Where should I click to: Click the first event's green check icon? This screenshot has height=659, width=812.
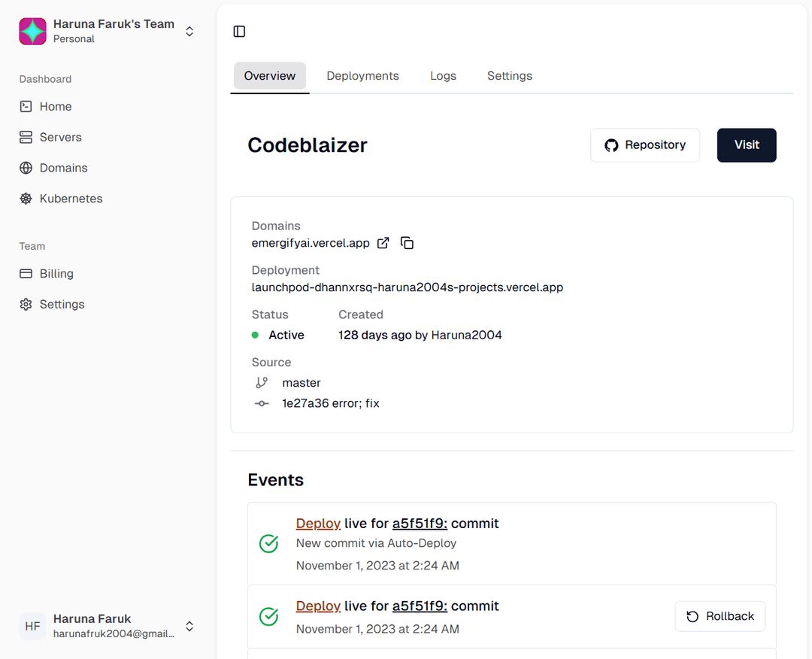tap(268, 543)
